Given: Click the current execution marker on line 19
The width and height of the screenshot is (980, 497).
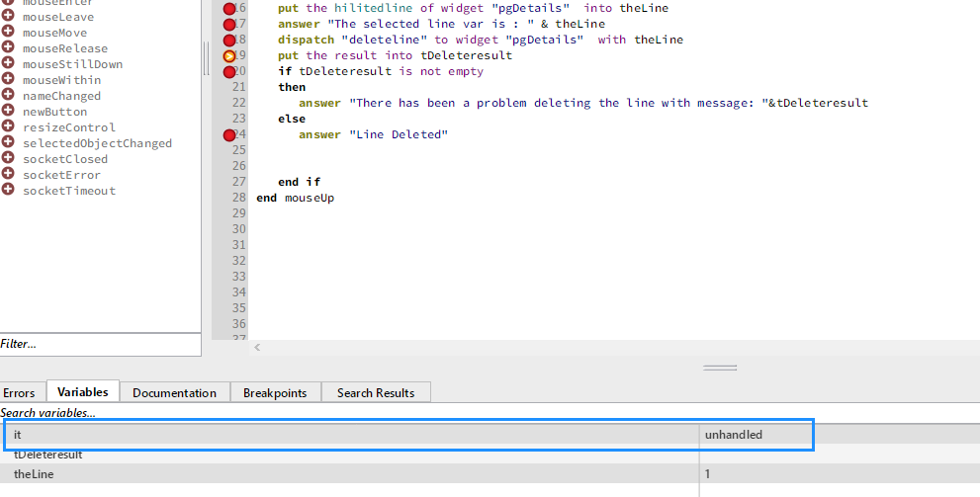Looking at the screenshot, I should 229,56.
